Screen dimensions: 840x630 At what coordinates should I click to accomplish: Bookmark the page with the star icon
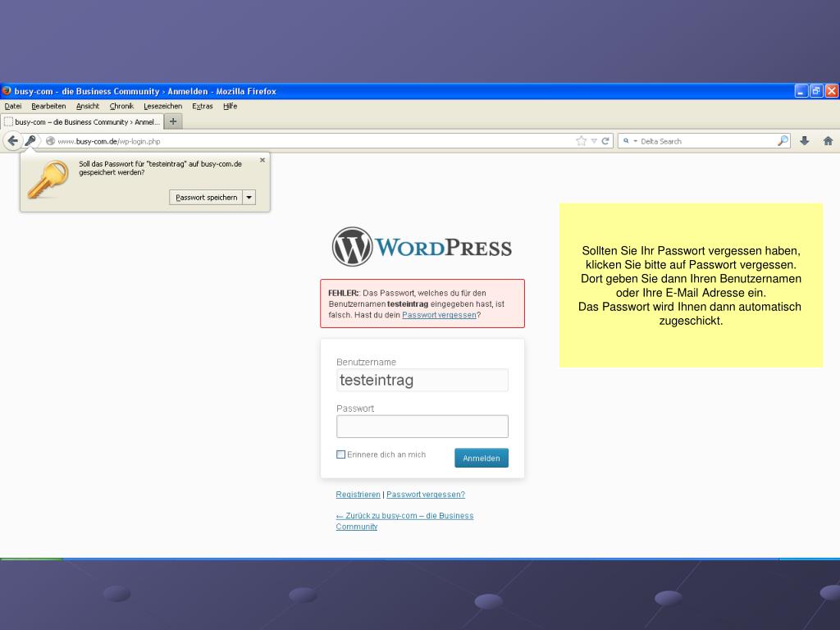pos(582,141)
